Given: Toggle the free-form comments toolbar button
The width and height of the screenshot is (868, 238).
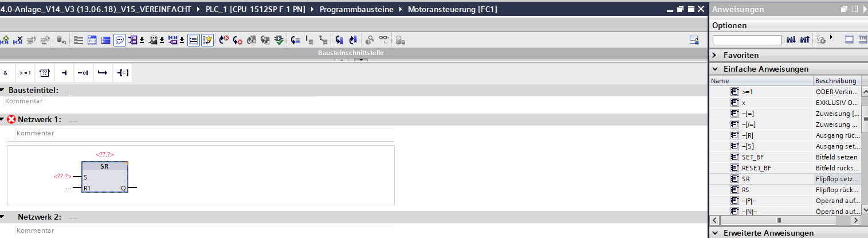Looking at the screenshot, I should point(120,40).
